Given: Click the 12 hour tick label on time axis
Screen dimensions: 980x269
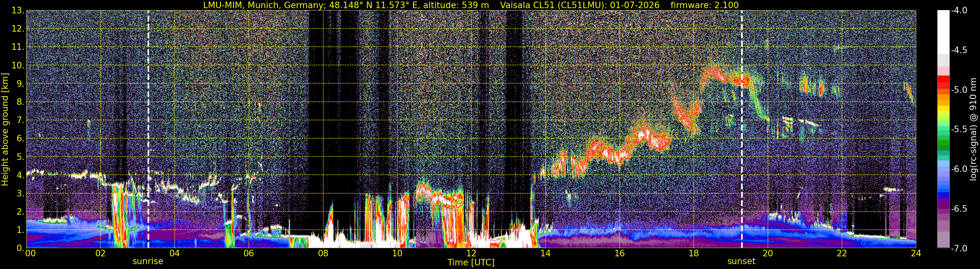Looking at the screenshot, I should click(x=471, y=253).
